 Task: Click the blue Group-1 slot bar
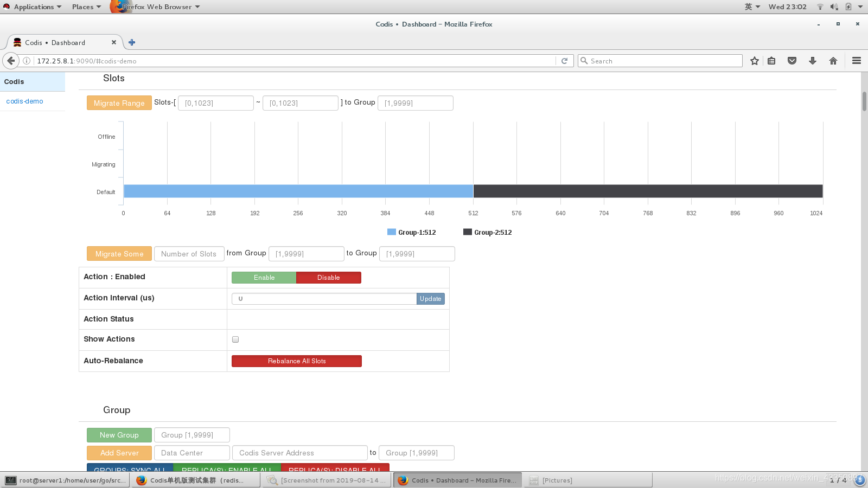[298, 191]
